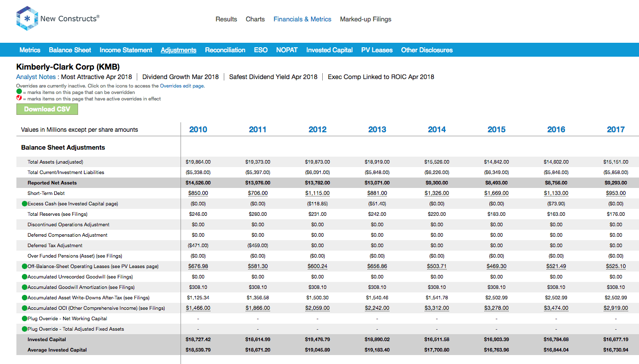
Task: Click the 2010 column header
Action: click(198, 130)
